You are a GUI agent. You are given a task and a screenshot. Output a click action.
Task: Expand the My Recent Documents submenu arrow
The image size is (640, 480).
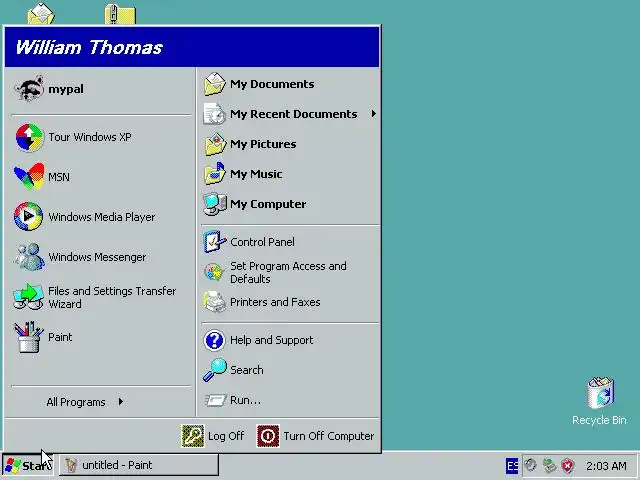373,114
